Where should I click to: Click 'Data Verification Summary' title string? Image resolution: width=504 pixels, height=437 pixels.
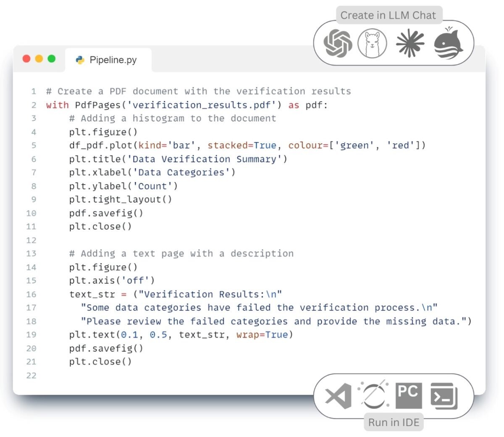pos(204,159)
